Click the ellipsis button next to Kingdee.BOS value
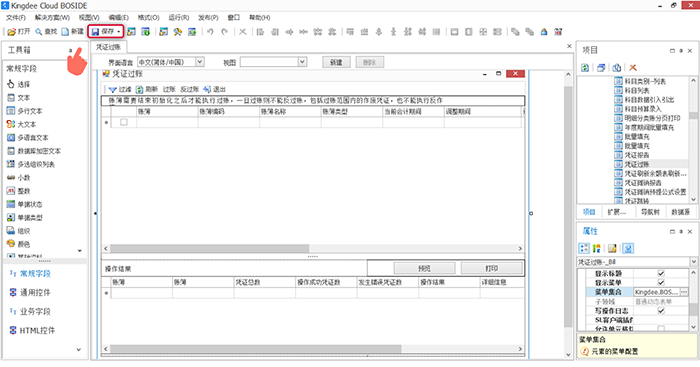The height and width of the screenshot is (367, 700). pos(684,292)
